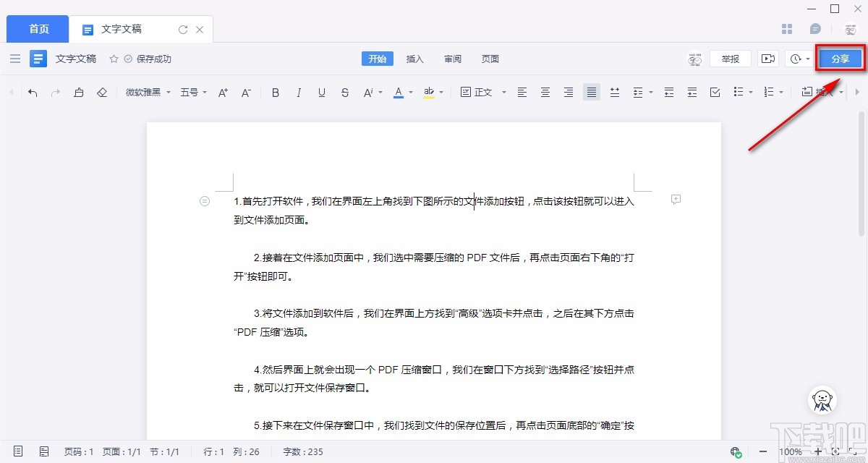Click the distributed alignment icon
Screen dimensions: 868x463
point(615,93)
